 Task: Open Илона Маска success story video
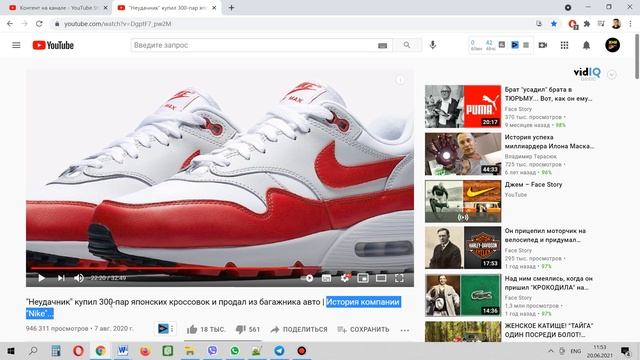tap(549, 142)
